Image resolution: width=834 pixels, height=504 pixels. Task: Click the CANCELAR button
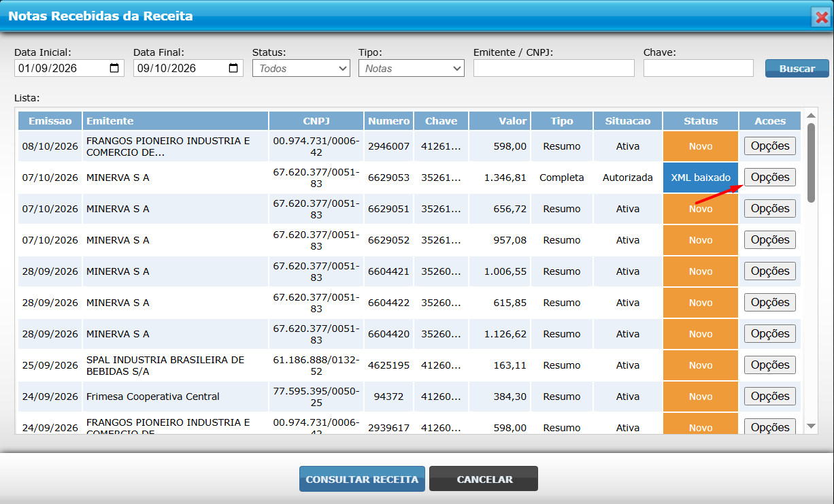[x=484, y=479]
